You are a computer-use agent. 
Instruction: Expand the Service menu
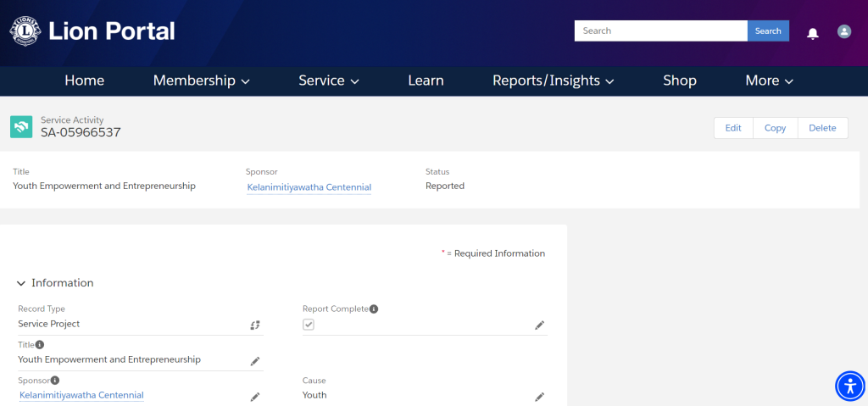pyautogui.click(x=329, y=81)
